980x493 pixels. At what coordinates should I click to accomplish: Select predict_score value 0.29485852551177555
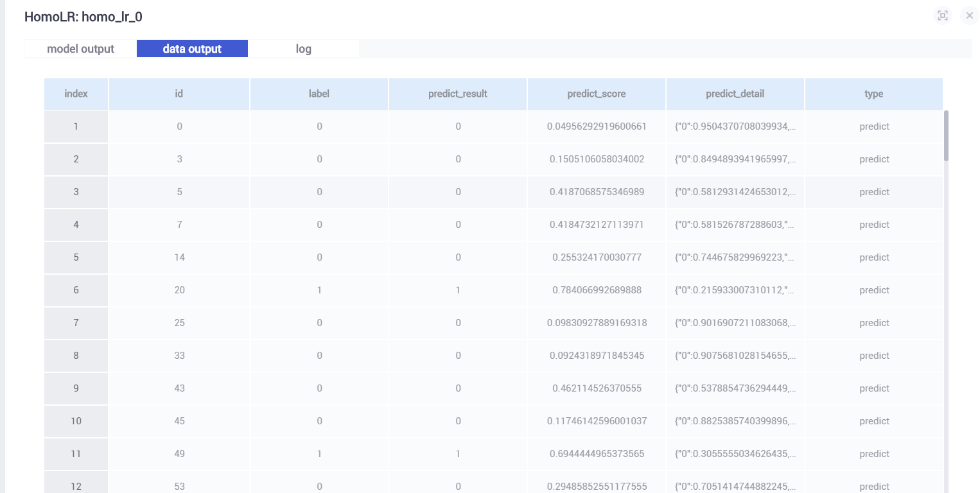click(x=597, y=487)
